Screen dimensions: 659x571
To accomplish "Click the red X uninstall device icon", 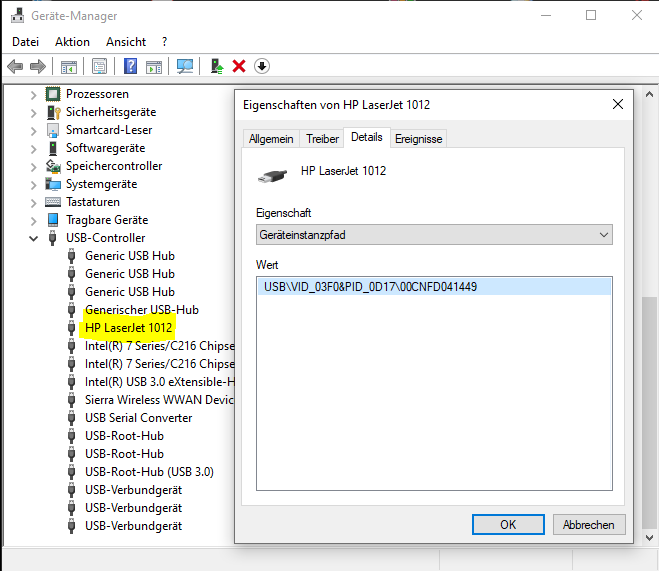I will point(239,66).
